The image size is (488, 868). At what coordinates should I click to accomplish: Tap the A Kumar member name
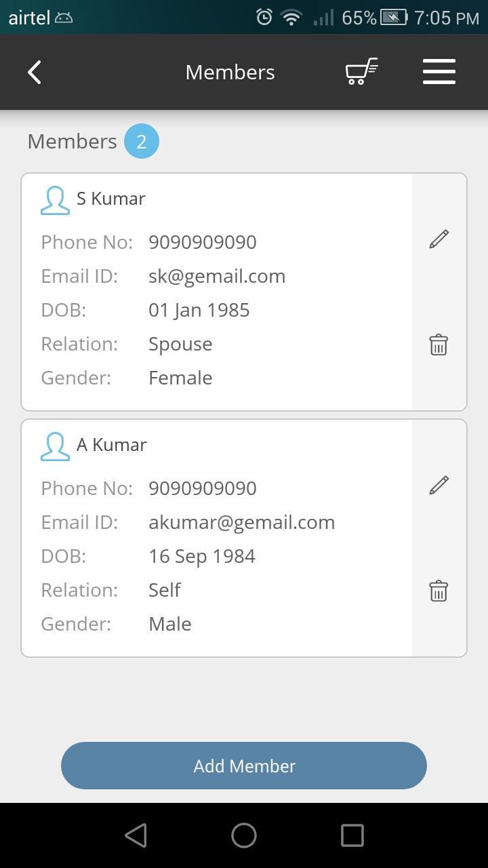[x=112, y=445]
